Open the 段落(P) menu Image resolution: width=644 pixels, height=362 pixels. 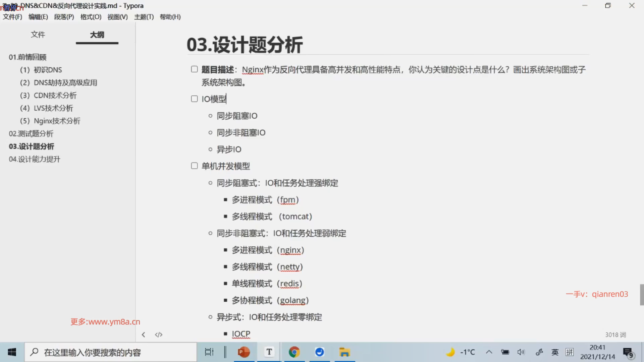64,17
